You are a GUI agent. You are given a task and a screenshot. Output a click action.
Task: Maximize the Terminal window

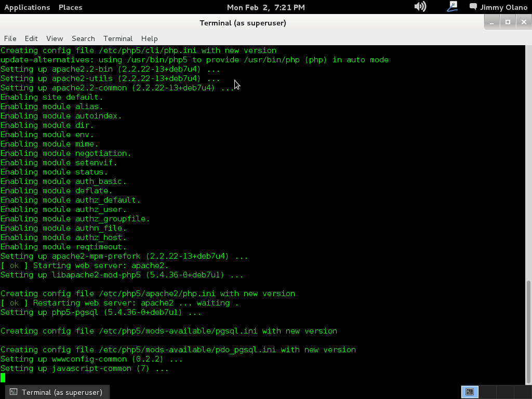click(x=508, y=22)
